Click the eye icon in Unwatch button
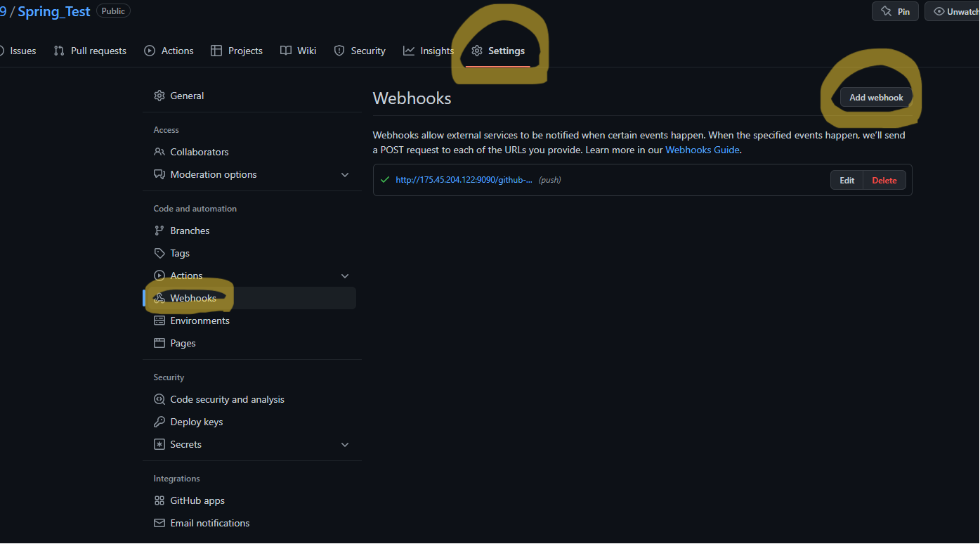Viewport: 980px width, 544px height. (x=939, y=11)
